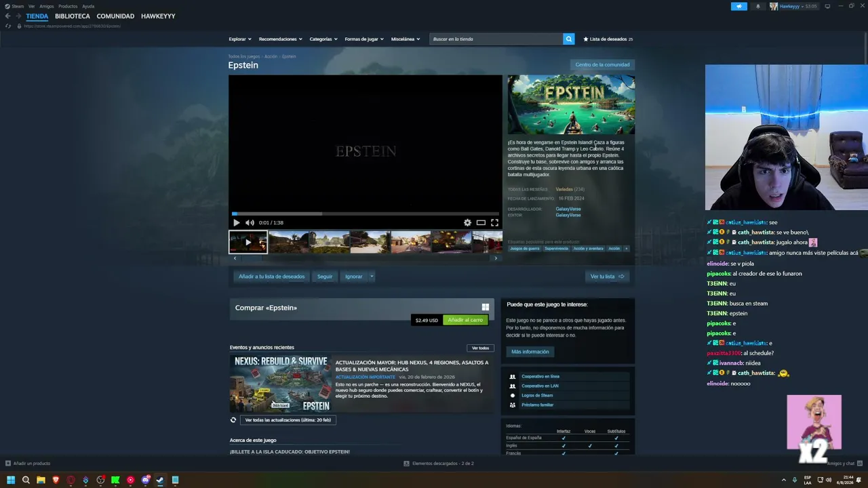Expand the Recomendaciones dropdown
Image resolution: width=868 pixels, height=488 pixels.
(x=281, y=39)
